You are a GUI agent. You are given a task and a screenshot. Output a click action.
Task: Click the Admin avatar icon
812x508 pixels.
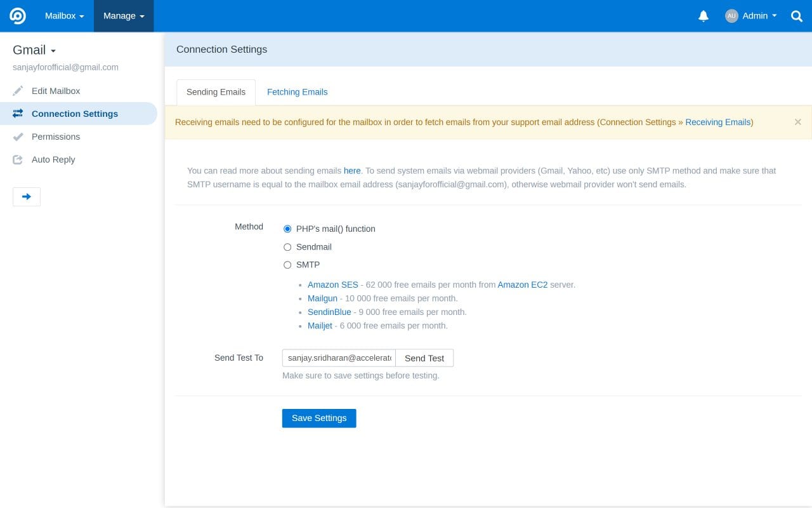click(x=731, y=16)
